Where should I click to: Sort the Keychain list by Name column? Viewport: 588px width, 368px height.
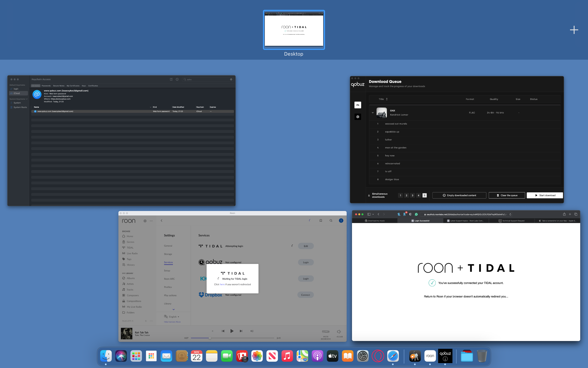[x=92, y=107]
